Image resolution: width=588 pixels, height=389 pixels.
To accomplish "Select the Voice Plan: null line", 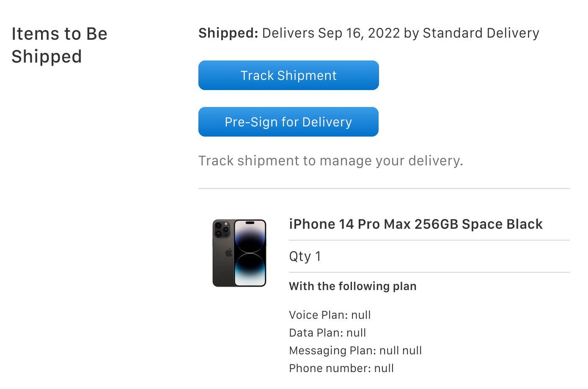I will click(x=330, y=315).
